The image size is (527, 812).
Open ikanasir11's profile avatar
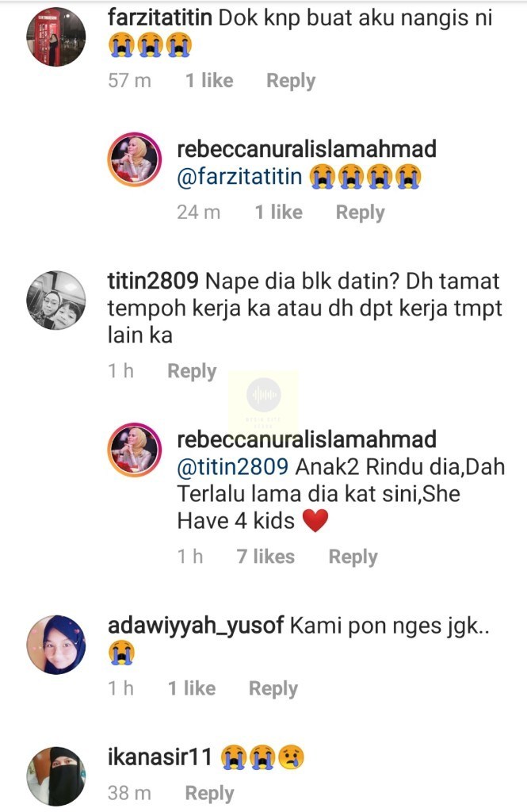coord(56,776)
